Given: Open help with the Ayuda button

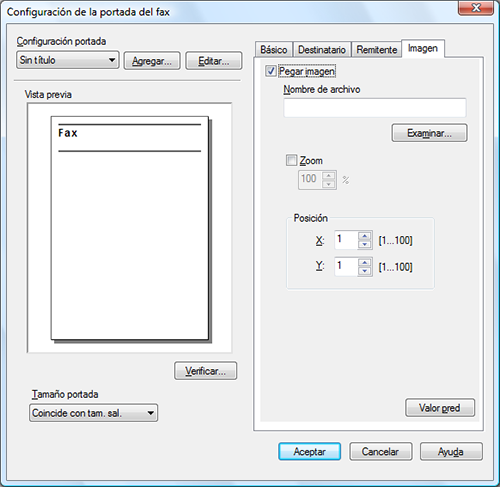Looking at the screenshot, I should click(451, 452).
